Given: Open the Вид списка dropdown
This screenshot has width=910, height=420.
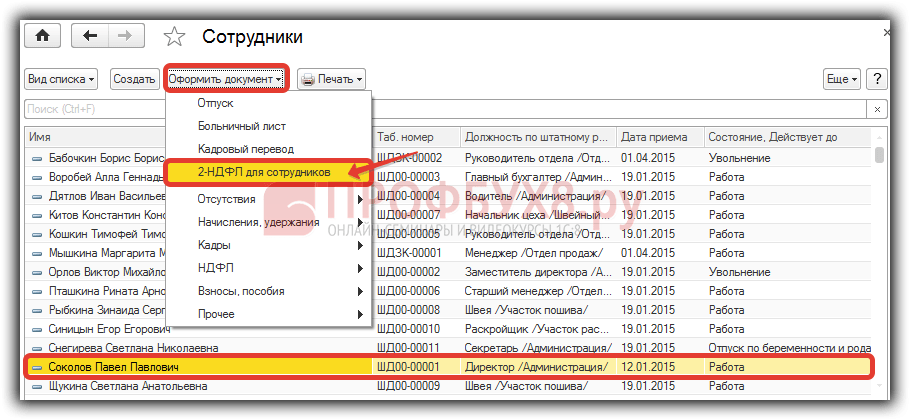Looking at the screenshot, I should pos(60,79).
